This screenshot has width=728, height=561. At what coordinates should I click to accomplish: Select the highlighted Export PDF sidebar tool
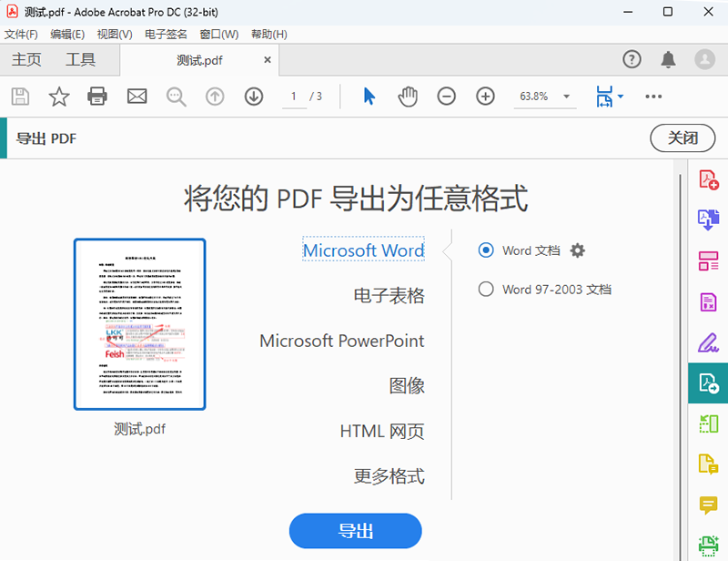point(709,383)
